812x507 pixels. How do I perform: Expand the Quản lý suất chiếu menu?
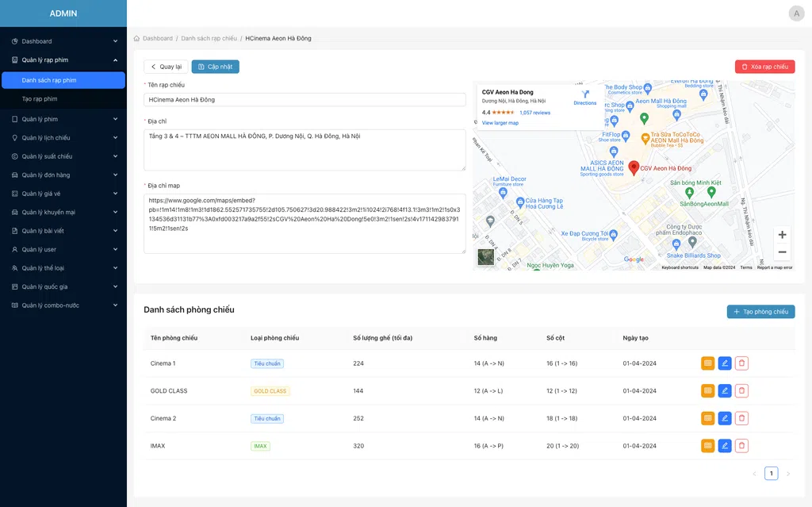[x=63, y=156]
